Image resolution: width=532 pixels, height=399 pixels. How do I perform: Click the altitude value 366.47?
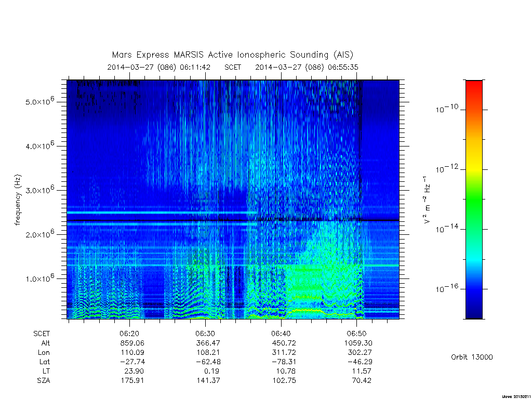[x=208, y=343]
